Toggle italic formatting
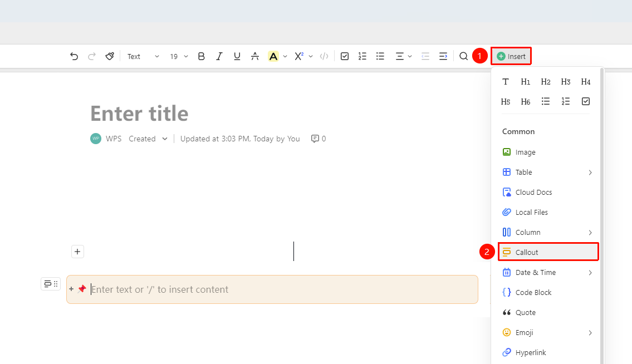 [219, 56]
